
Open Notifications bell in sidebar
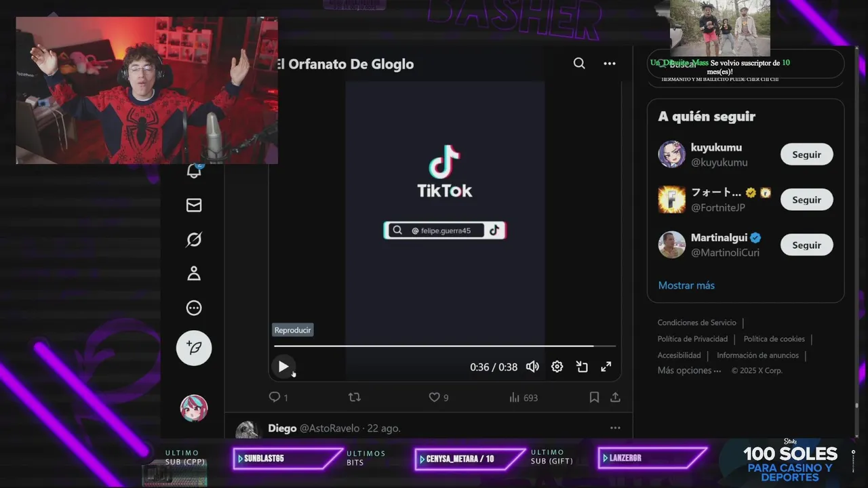coord(194,171)
